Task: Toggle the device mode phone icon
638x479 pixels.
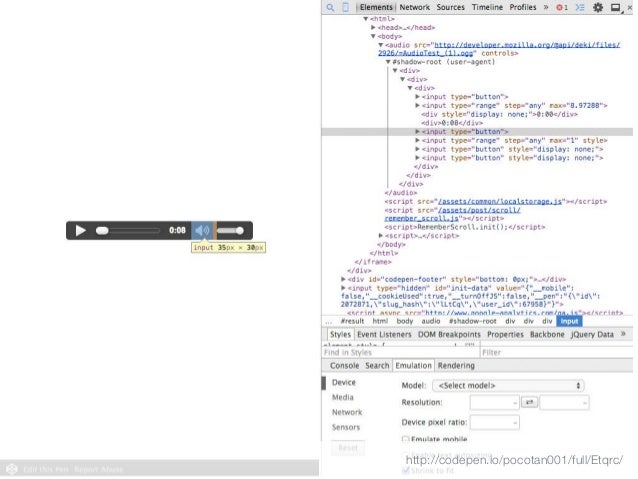Action: (x=345, y=7)
